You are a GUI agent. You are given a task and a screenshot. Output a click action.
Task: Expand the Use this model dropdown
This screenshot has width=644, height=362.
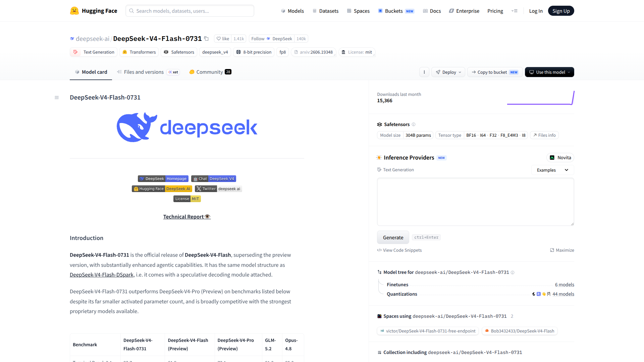[549, 72]
